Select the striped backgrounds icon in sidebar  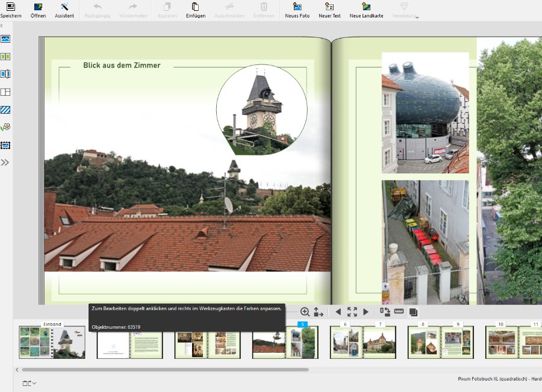coord(5,110)
